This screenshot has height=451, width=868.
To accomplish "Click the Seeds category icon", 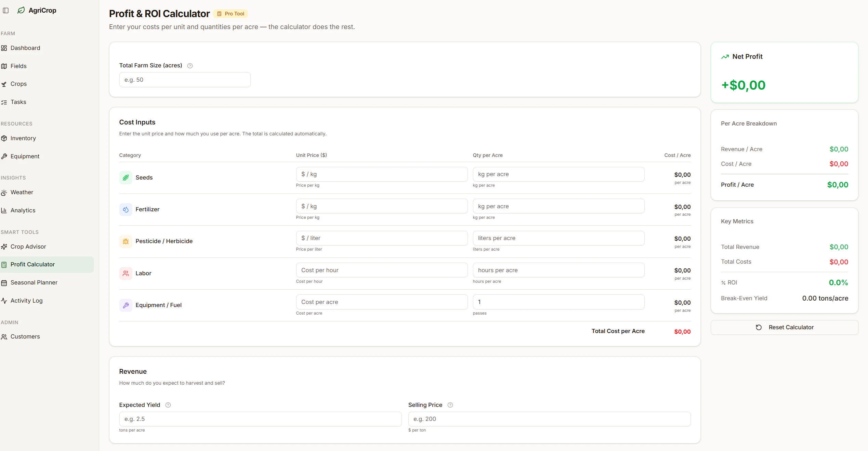I will (x=126, y=177).
